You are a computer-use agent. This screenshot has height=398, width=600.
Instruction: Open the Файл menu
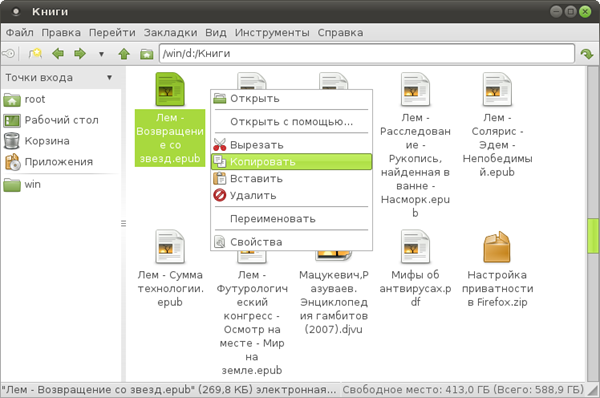click(x=20, y=33)
